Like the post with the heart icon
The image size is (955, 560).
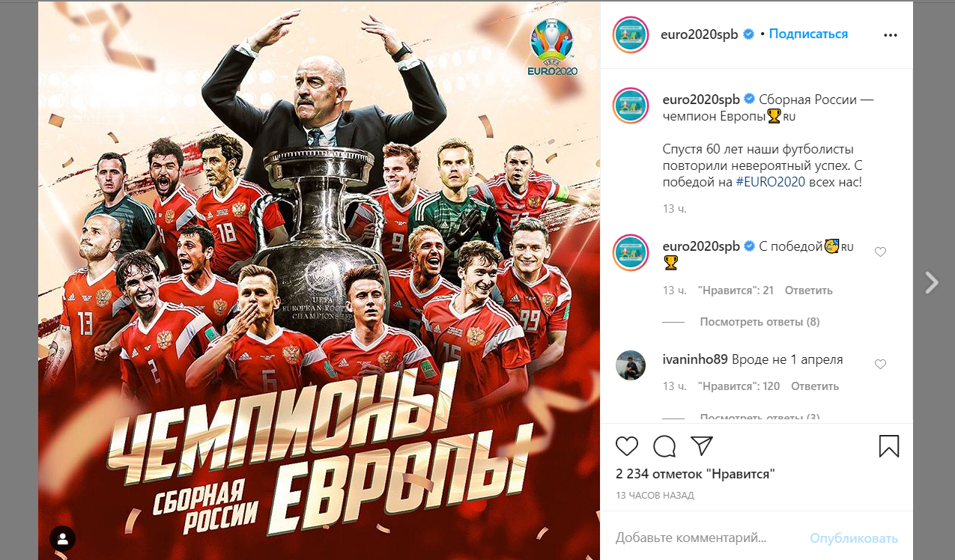(627, 446)
